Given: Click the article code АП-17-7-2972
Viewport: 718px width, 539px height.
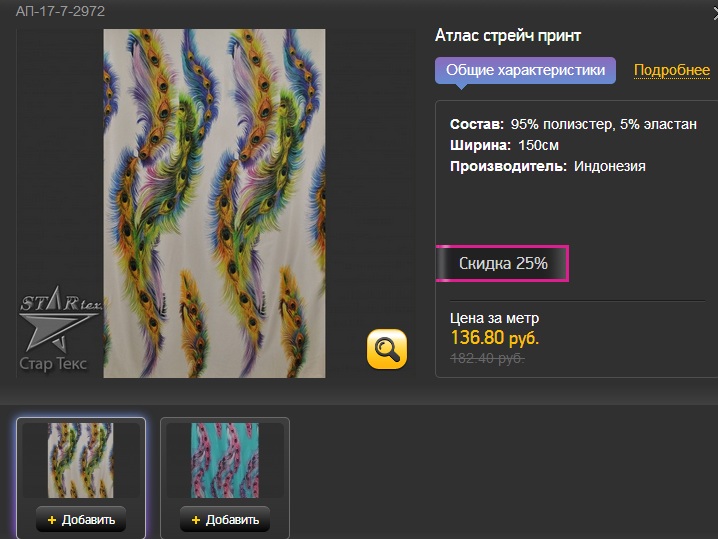Looking at the screenshot, I should point(60,11).
